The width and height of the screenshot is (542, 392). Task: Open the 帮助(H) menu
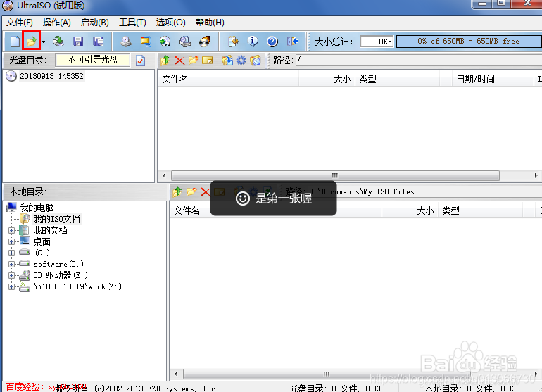click(x=210, y=23)
